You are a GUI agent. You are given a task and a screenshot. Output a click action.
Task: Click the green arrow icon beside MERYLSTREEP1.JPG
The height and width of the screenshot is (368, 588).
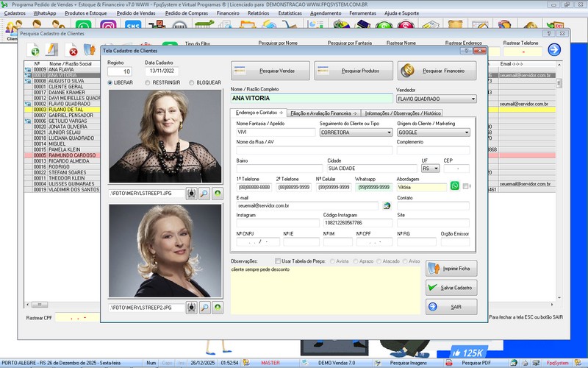pyautogui.click(x=218, y=193)
